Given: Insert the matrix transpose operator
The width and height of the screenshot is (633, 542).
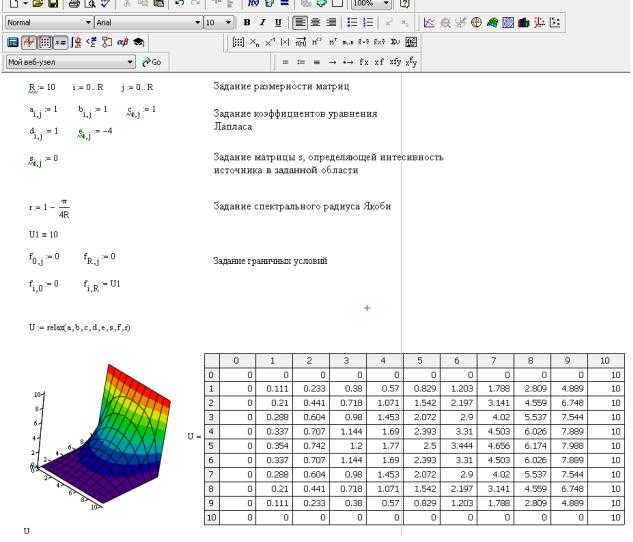Looking at the screenshot, I should [332, 42].
